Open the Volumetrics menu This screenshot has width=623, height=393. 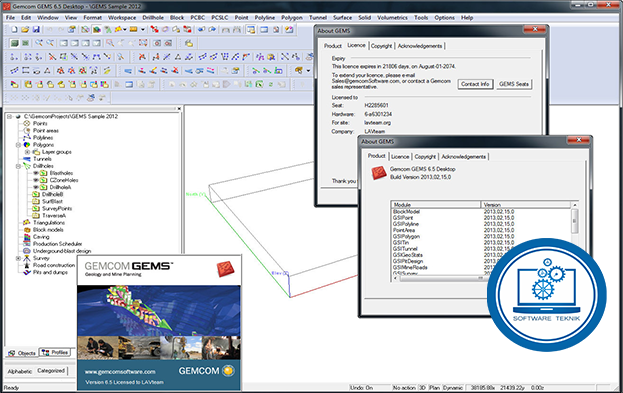click(392, 18)
